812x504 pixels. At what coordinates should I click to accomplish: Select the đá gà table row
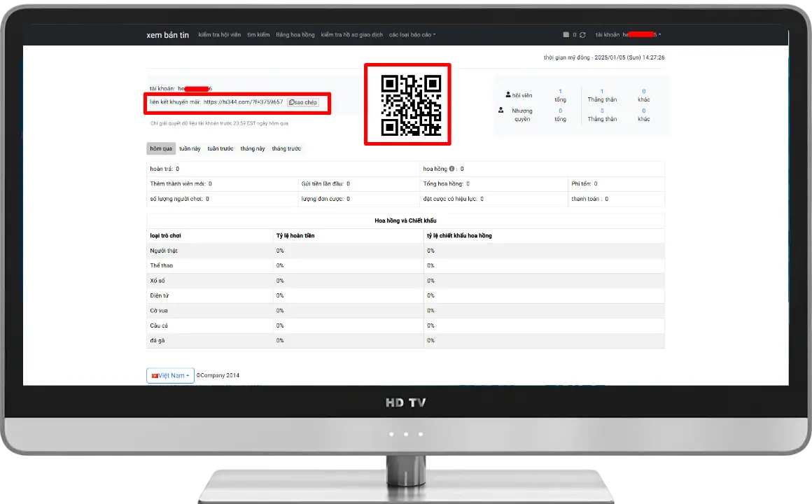point(405,341)
